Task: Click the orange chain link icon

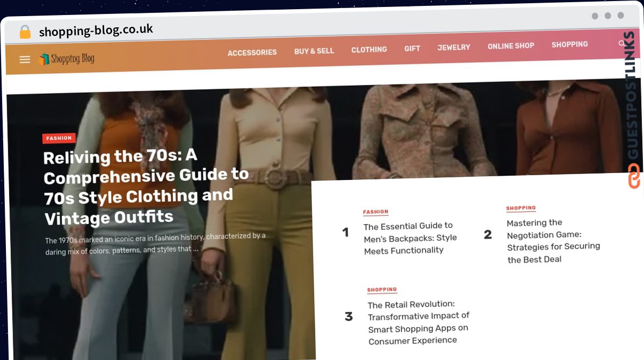Action: click(x=634, y=176)
